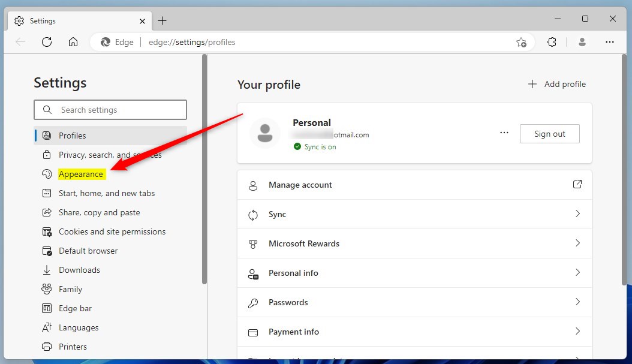
Task: Click the Home icon in the toolbar
Action: click(x=73, y=42)
